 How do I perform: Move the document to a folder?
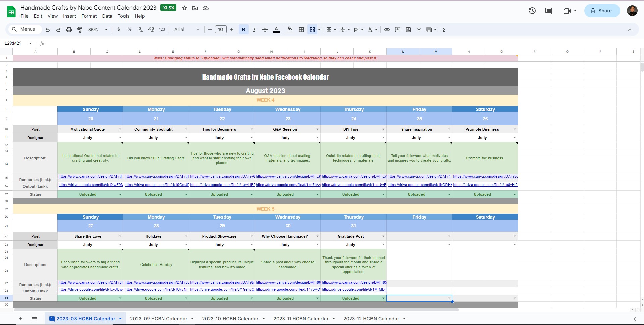click(195, 8)
